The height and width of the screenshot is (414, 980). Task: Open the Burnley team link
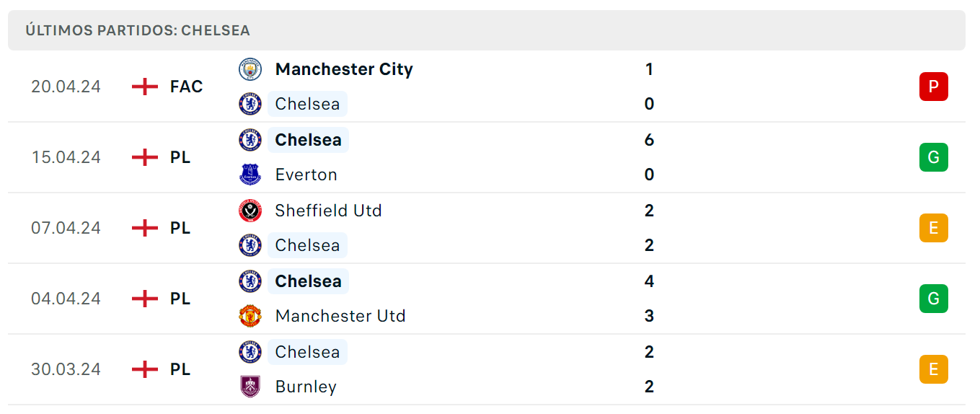coord(306,387)
